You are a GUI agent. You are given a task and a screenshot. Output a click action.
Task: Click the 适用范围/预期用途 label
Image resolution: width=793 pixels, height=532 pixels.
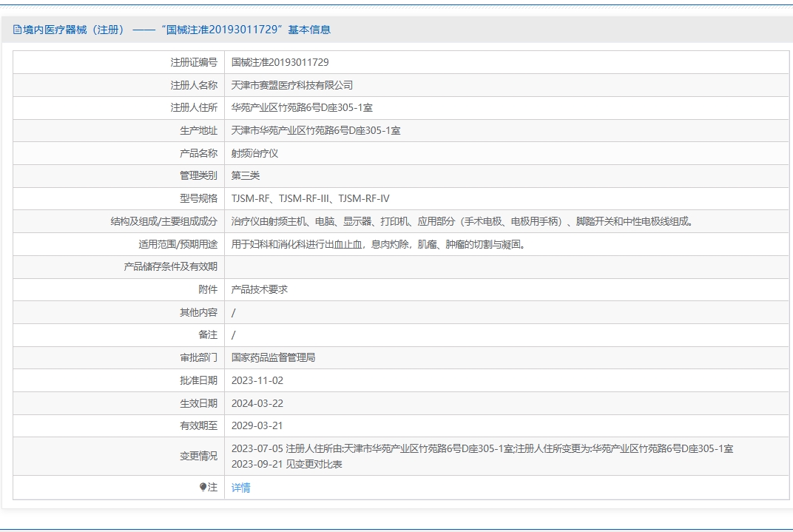pos(178,244)
